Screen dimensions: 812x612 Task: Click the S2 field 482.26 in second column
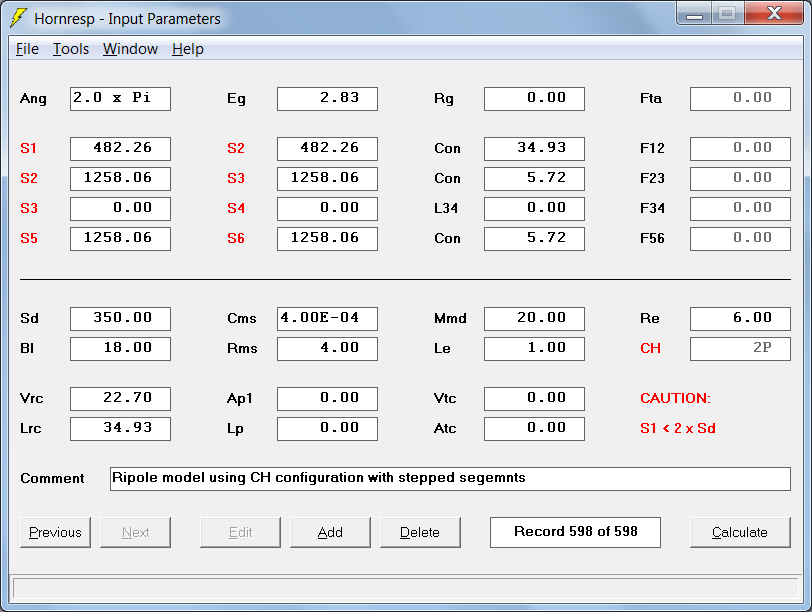click(327, 149)
